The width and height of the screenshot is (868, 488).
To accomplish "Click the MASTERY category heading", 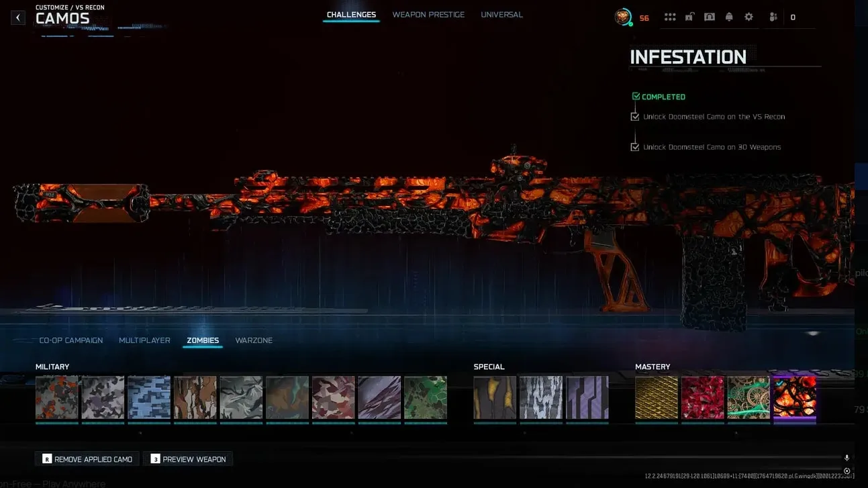I will click(x=653, y=367).
